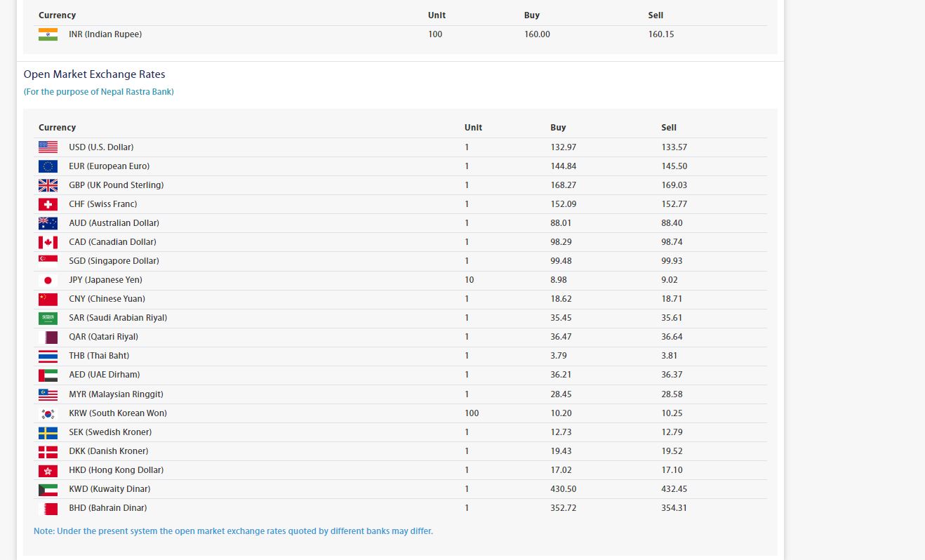
Task: Click the DKK (Danish Kroner) label
Action: pos(108,451)
